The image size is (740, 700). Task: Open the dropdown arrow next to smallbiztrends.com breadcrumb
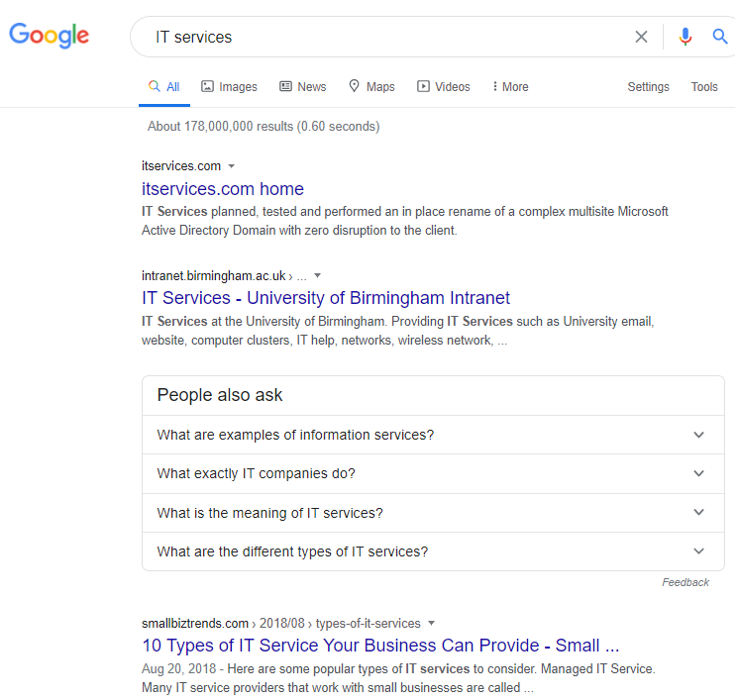(431, 623)
